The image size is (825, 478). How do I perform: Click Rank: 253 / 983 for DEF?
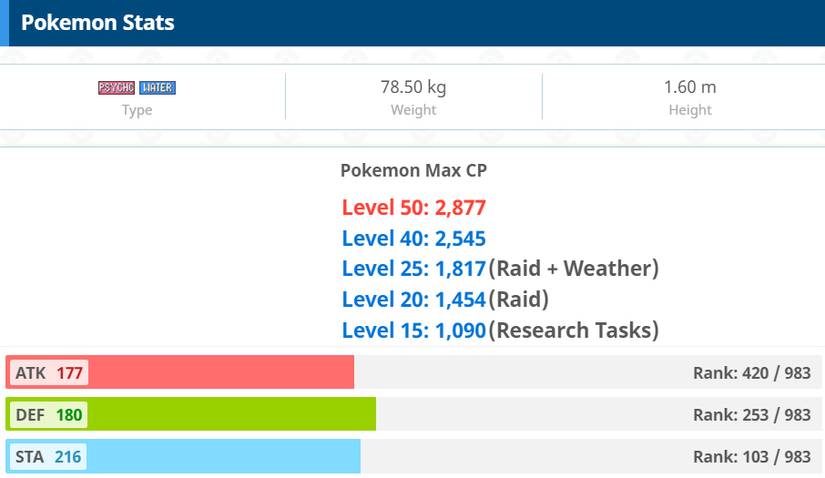[751, 415]
